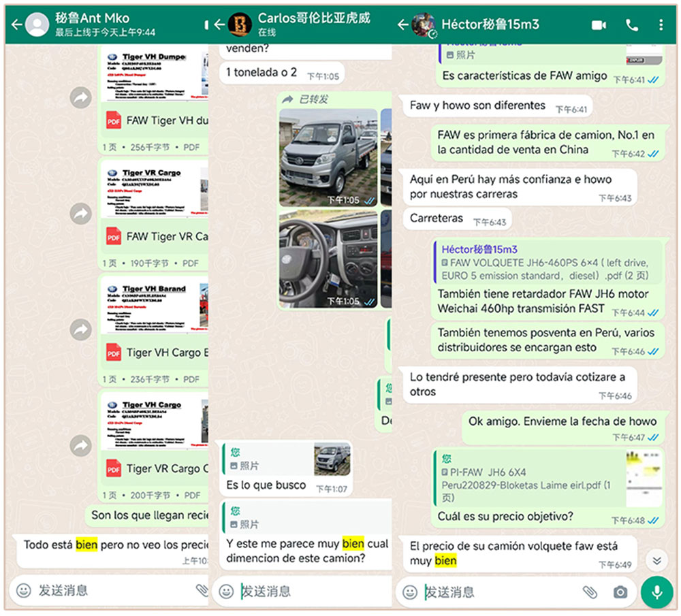Open the Tiger VH Cargo E PDF attachment
The width and height of the screenshot is (681, 616).
coord(155,353)
